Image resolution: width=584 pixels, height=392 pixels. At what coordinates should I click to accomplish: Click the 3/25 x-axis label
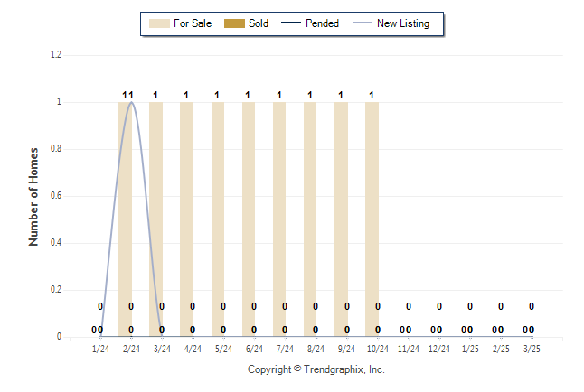pos(532,349)
